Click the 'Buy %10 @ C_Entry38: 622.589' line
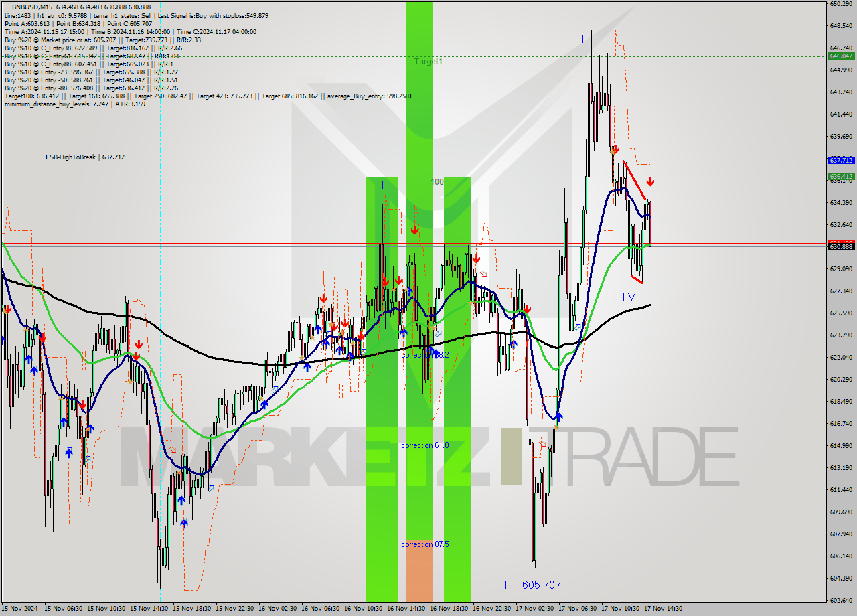 coord(93,48)
